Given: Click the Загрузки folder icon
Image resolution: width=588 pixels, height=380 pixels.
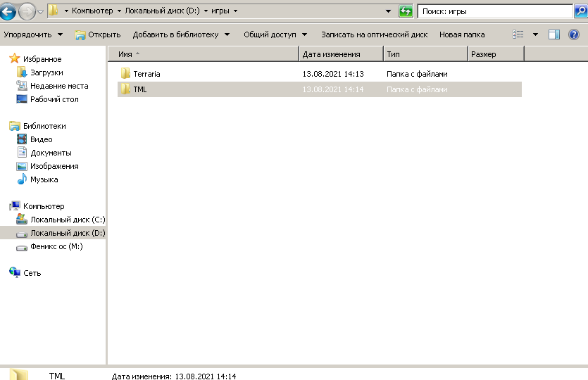Looking at the screenshot, I should (x=22, y=72).
